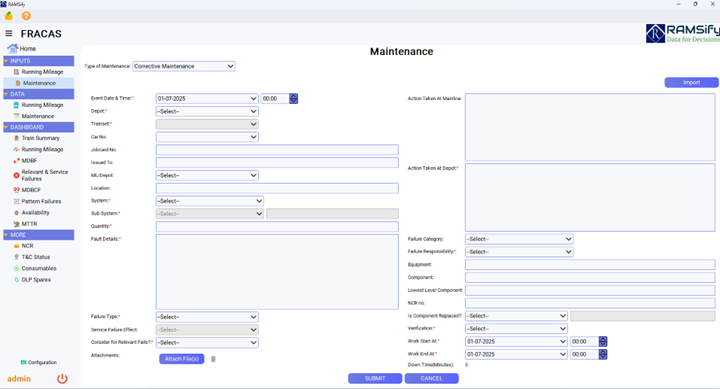Click the Availability icon
Image resolution: width=720 pixels, height=389 pixels.
pos(17,213)
